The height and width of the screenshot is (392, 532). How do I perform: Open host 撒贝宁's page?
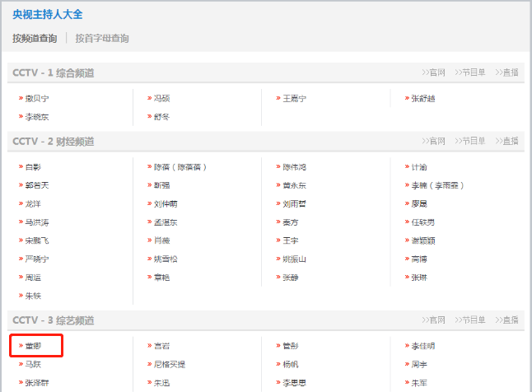37,99
